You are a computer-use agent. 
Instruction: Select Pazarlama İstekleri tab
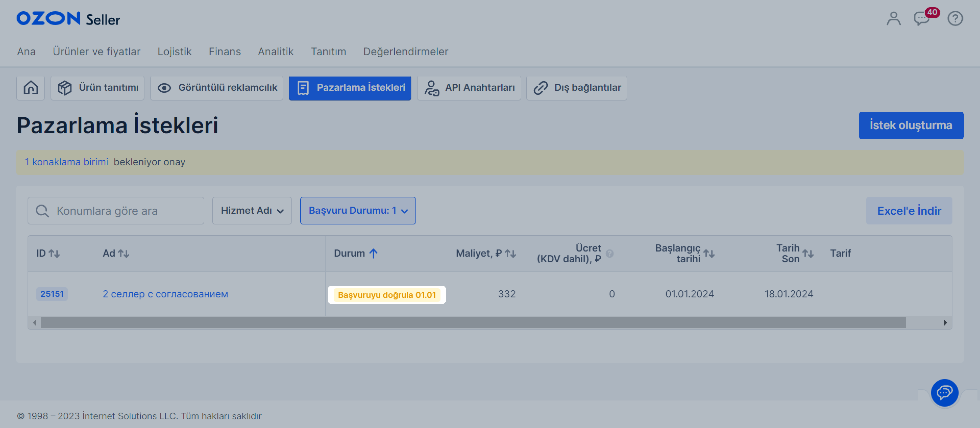[x=350, y=88]
